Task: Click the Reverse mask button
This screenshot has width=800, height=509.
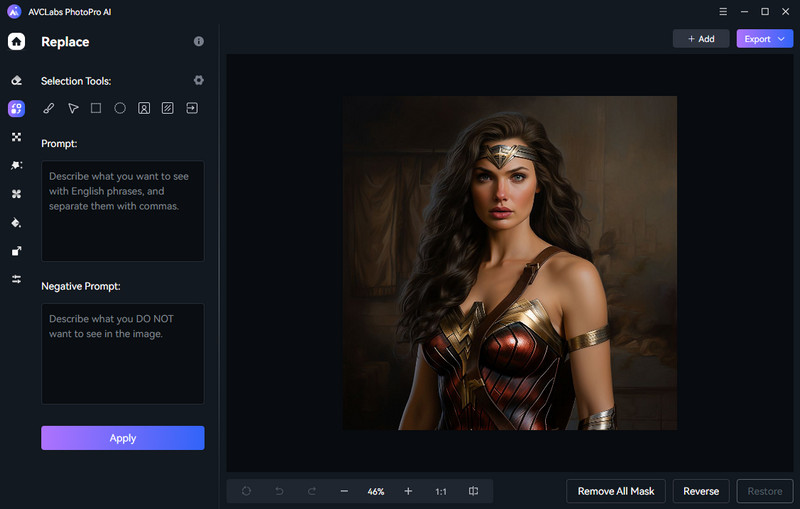Action: click(x=701, y=491)
